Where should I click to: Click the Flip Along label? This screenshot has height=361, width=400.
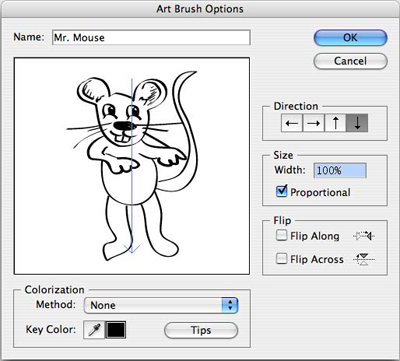pos(315,236)
